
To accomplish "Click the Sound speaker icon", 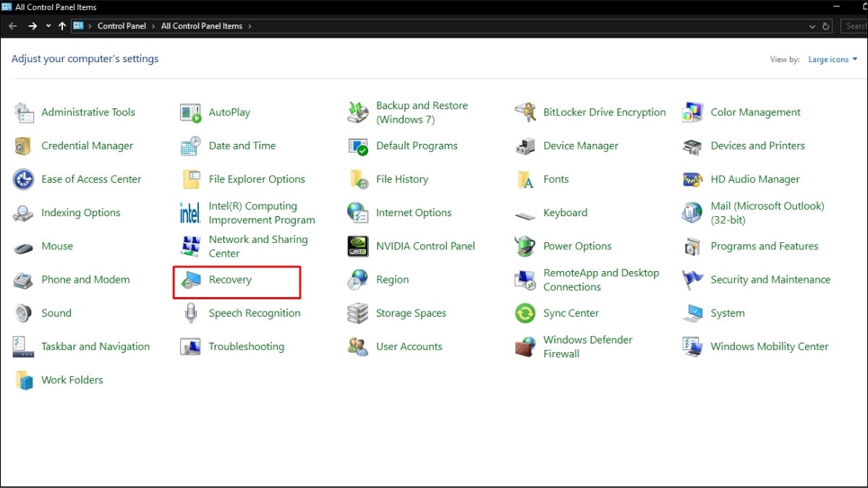I will coord(24,314).
